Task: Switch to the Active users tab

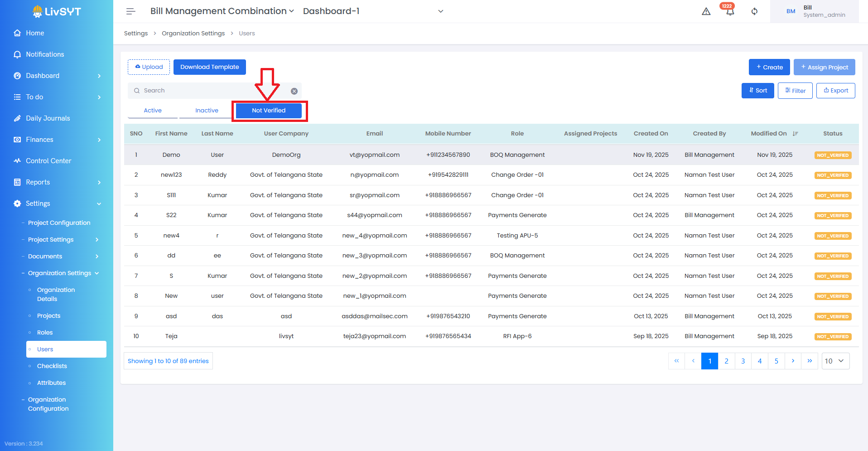Action: pyautogui.click(x=153, y=111)
